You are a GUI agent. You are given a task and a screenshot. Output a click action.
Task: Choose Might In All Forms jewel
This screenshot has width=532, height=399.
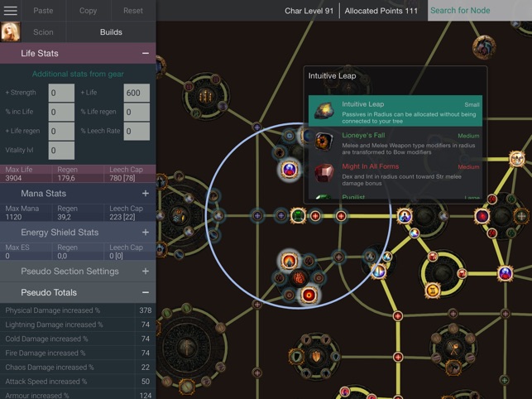pyautogui.click(x=395, y=173)
